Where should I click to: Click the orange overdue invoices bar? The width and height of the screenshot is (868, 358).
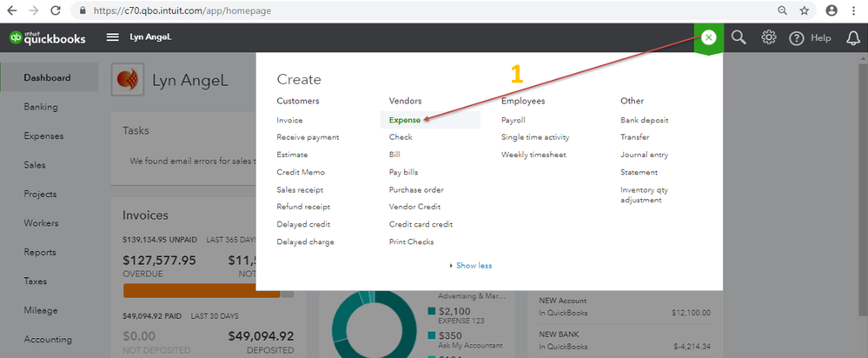[x=202, y=291]
